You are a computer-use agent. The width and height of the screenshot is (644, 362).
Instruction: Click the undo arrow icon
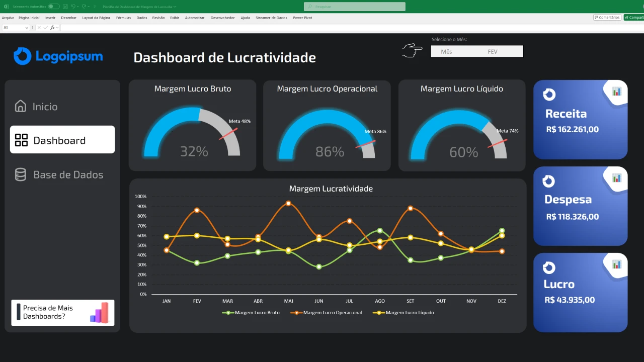pos(73,7)
